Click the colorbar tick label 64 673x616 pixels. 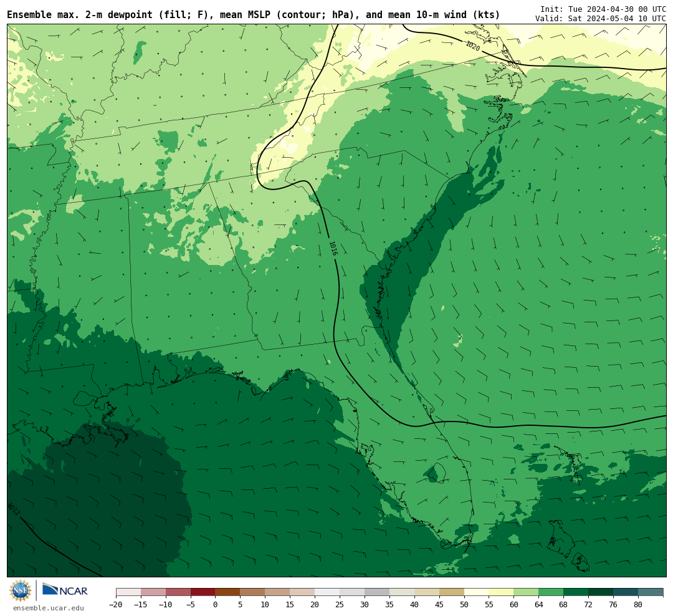[538, 604]
